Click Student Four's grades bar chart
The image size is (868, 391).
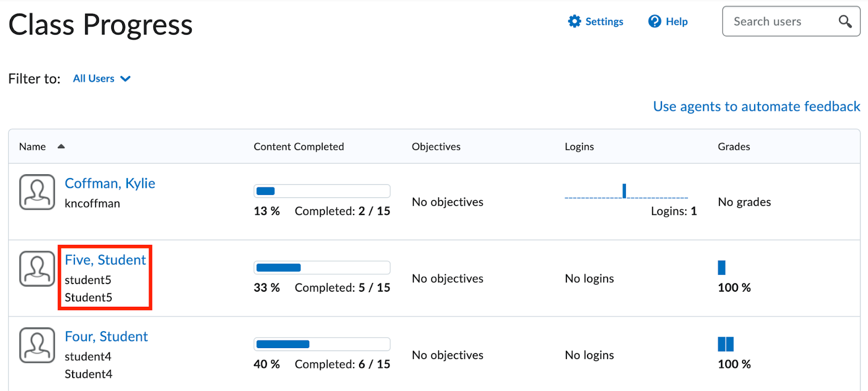(x=725, y=344)
